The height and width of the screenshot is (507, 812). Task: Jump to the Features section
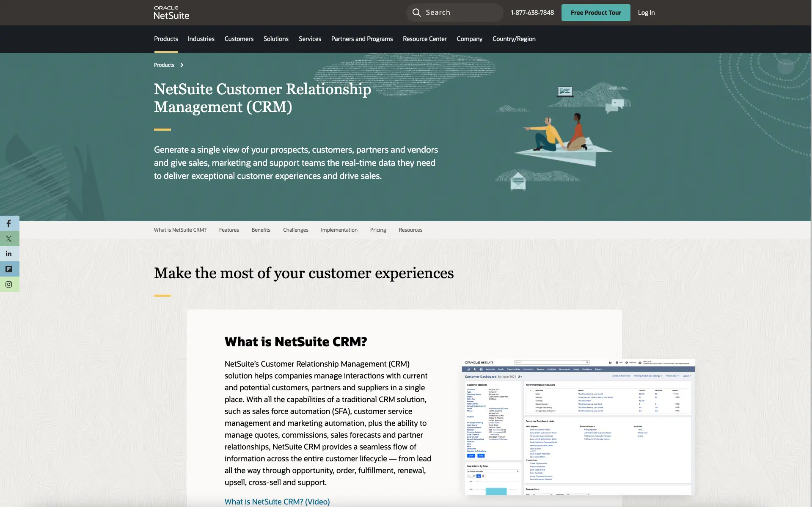(229, 230)
